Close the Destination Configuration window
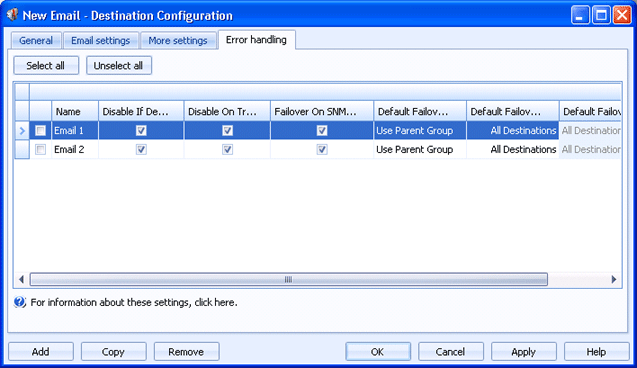Image resolution: width=637 pixels, height=368 pixels. click(622, 15)
